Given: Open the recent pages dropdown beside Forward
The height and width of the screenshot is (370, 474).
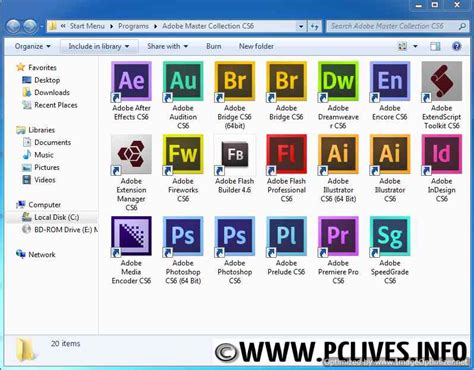Looking at the screenshot, I should [42, 26].
